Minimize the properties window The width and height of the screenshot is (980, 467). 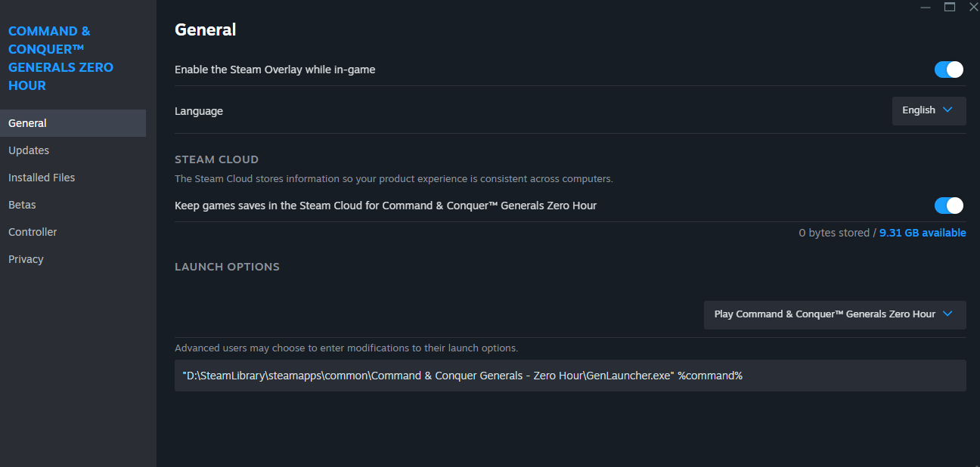pos(925,7)
